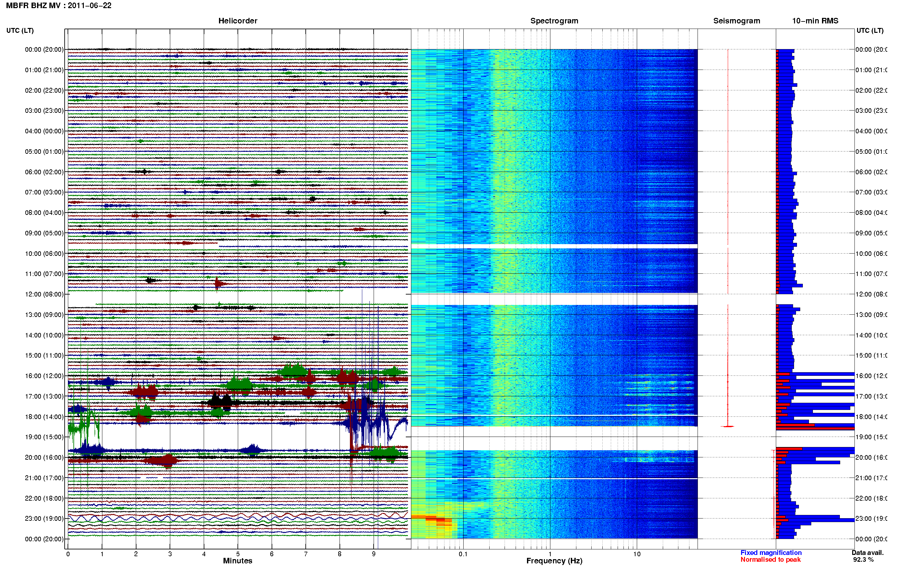Click the left time label '12:00 (08:00)'
This screenshot has width=924, height=578.
(44, 294)
